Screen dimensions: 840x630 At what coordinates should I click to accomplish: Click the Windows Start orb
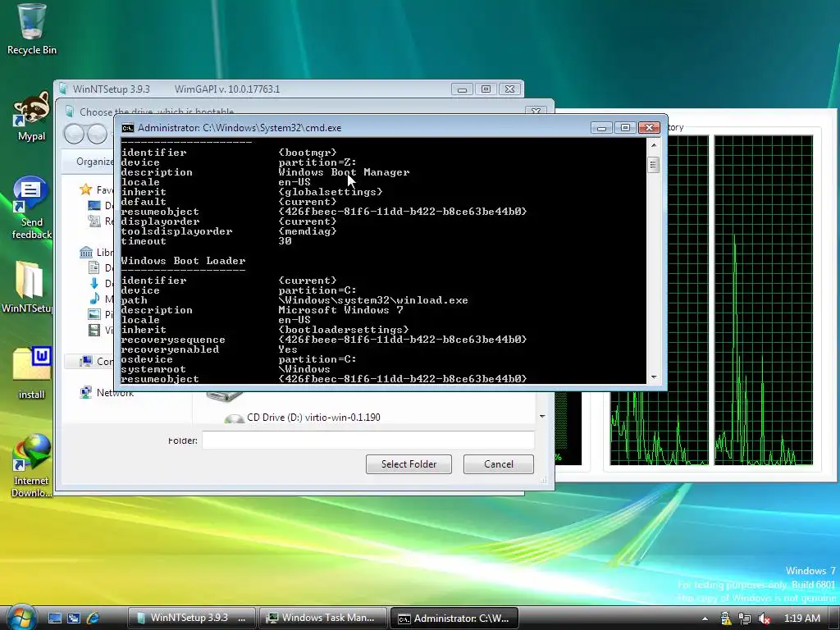(x=21, y=618)
